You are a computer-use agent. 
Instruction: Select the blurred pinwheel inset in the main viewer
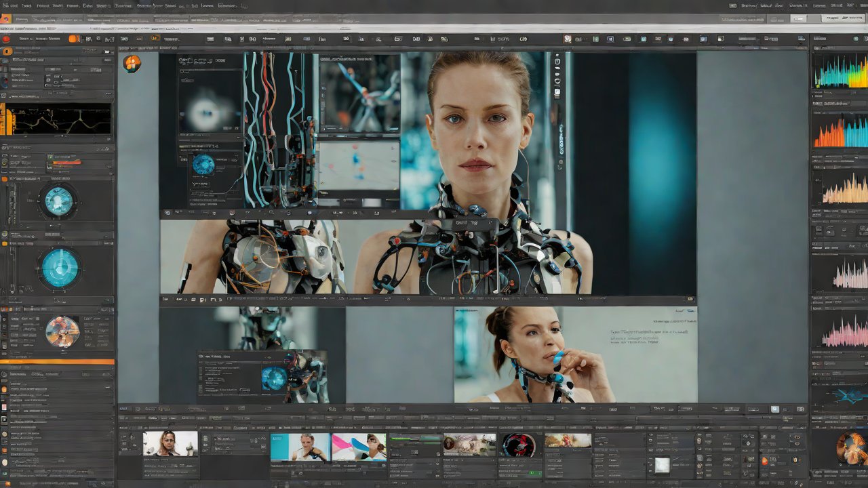(359, 94)
